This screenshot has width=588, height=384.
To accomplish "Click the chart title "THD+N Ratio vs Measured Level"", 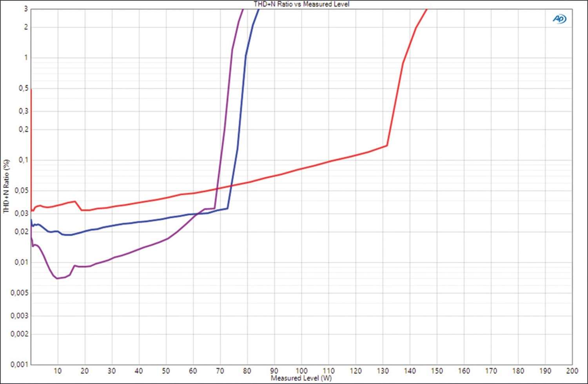I will pos(301,4).
